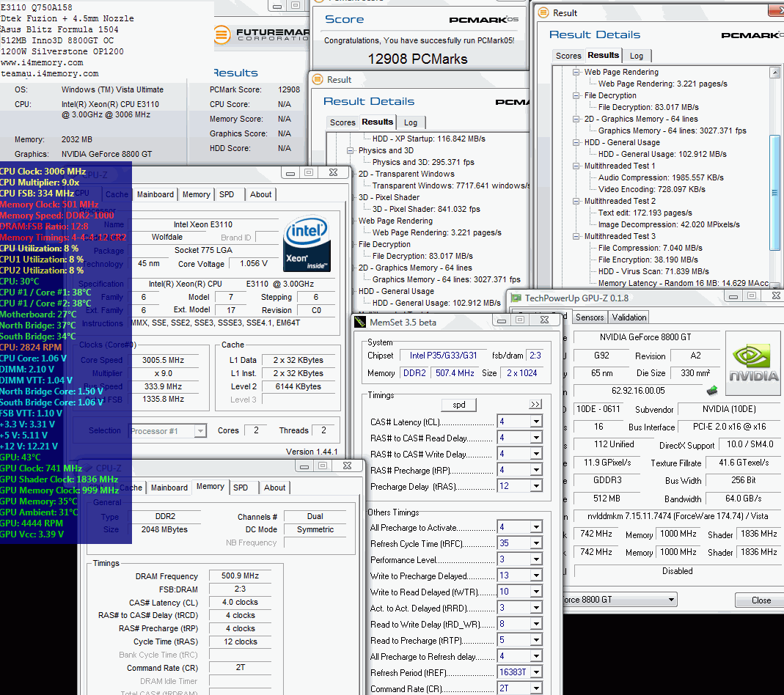Switch to Log tab in right Result Details window
The height and width of the screenshot is (695, 784).
[637, 56]
